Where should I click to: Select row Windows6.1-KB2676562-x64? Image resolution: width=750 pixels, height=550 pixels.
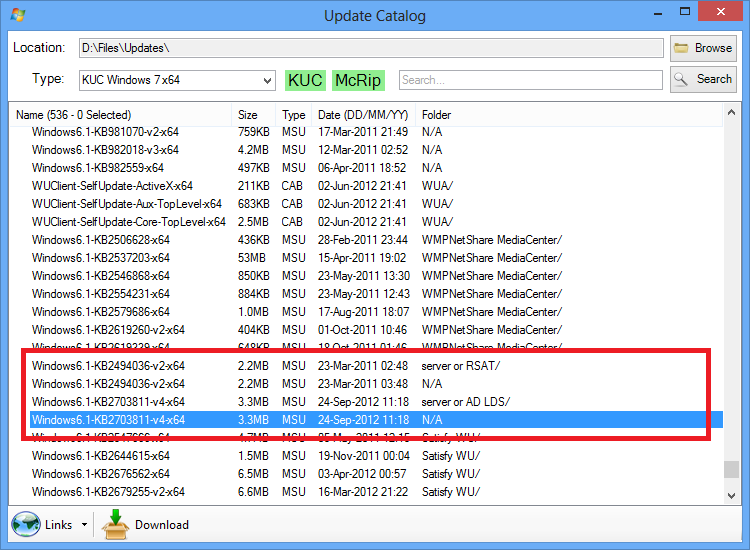[376, 474]
